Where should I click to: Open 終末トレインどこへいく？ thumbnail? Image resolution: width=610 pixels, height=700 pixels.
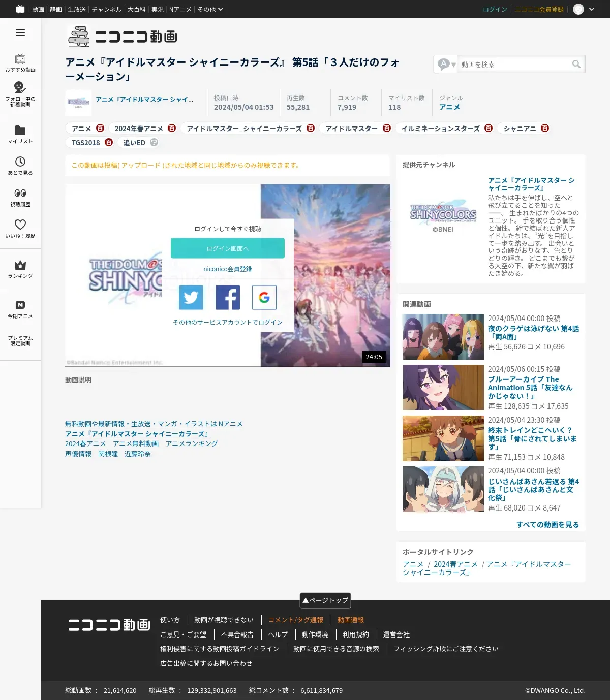click(x=443, y=438)
